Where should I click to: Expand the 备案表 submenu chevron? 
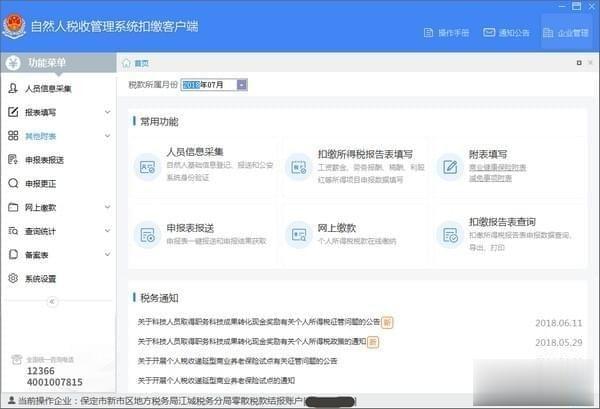tap(108, 254)
